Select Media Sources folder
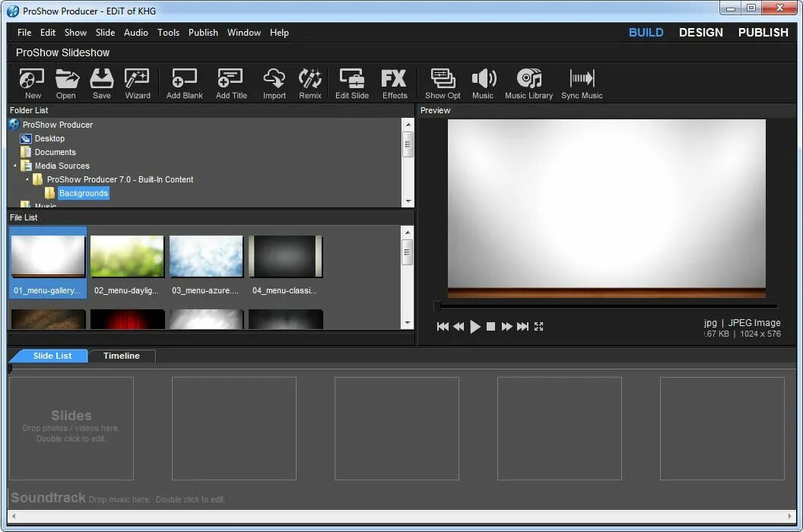 pos(62,166)
